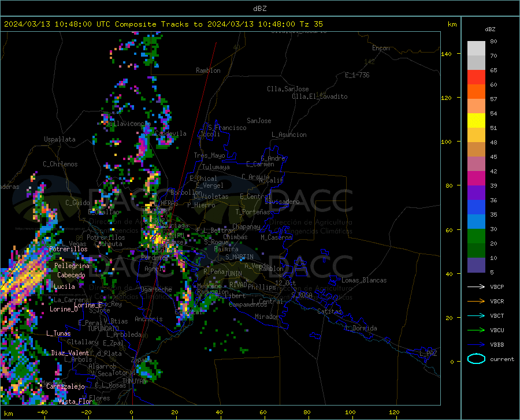This screenshot has width=520, height=420.
Task: Select the orange 57 dBZ color swatch
Action: click(x=476, y=92)
